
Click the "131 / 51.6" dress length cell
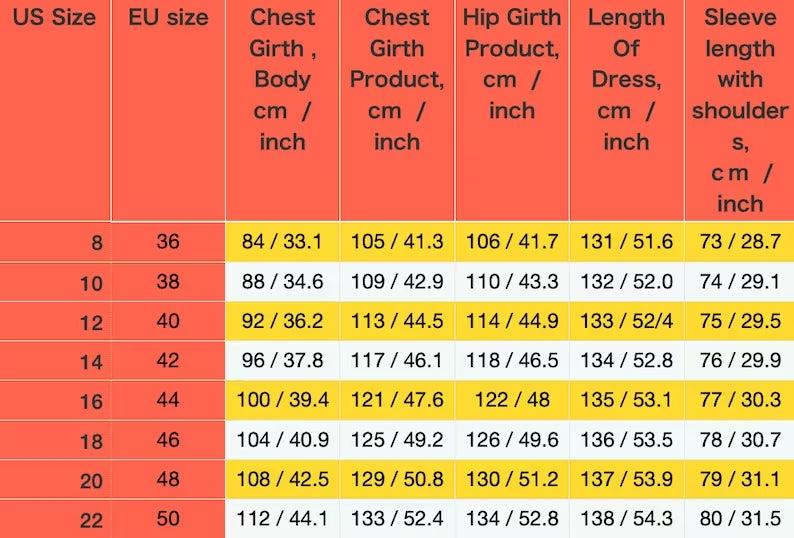tap(626, 242)
